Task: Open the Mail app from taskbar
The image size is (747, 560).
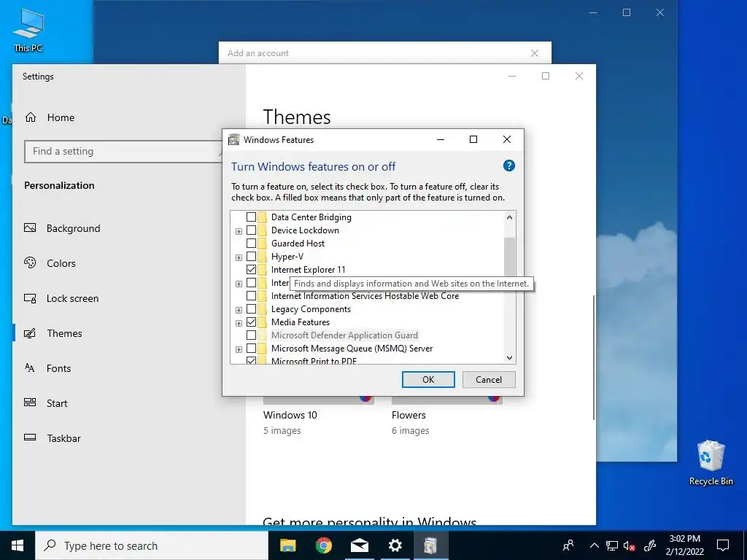Action: coord(359,545)
